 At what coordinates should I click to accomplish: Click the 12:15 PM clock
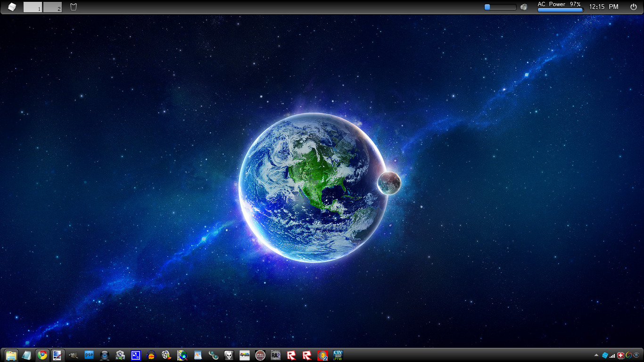click(x=604, y=7)
